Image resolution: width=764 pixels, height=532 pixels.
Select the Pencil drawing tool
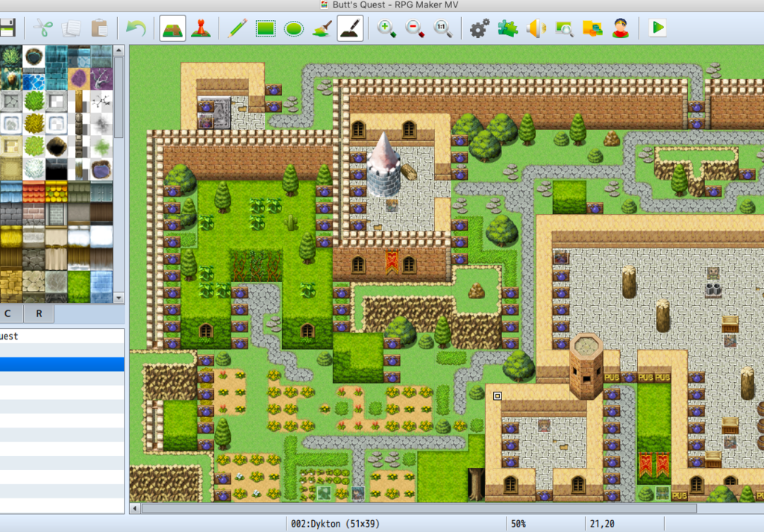pos(237,29)
